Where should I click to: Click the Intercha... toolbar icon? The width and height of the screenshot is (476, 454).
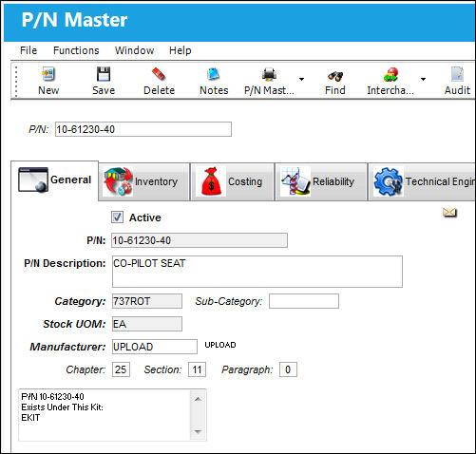390,74
